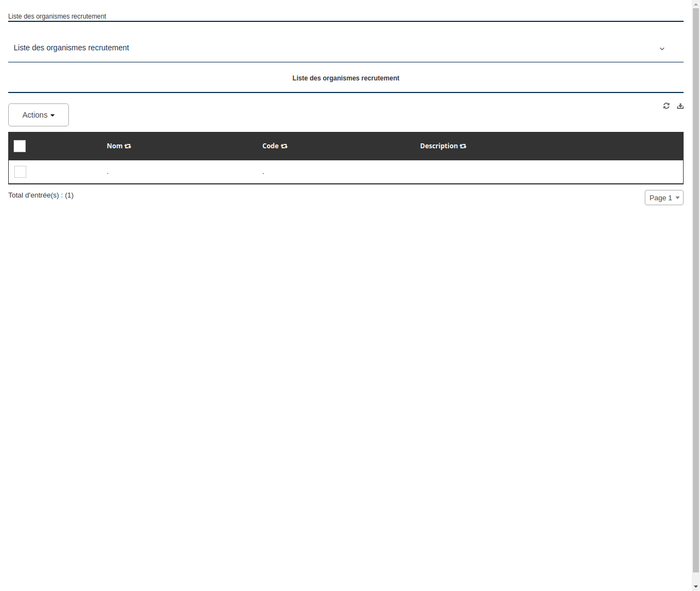Open the Page 1 pagination dropdown
700x591 pixels.
[x=664, y=198]
